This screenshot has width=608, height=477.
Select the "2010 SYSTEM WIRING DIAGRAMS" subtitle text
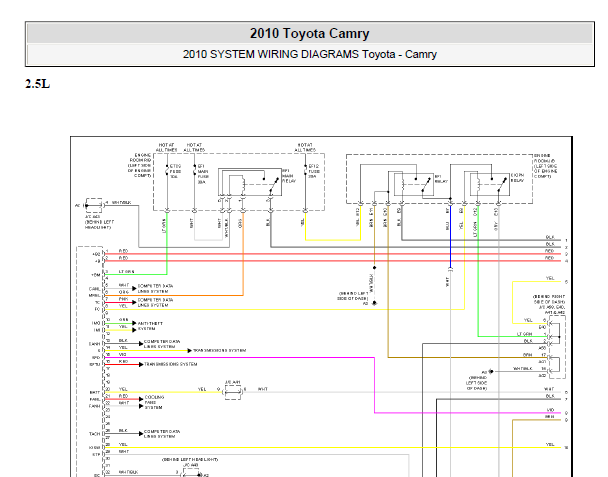tap(271, 54)
